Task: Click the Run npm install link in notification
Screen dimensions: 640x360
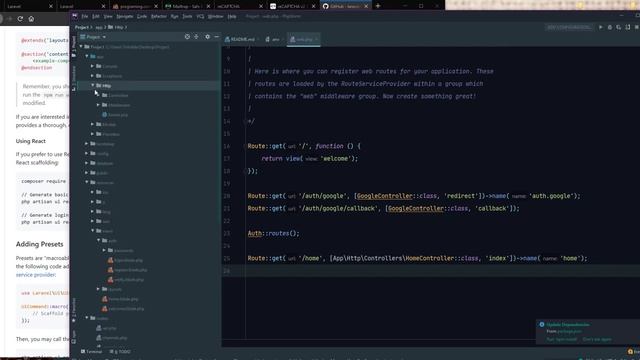Action: pyautogui.click(x=562, y=339)
